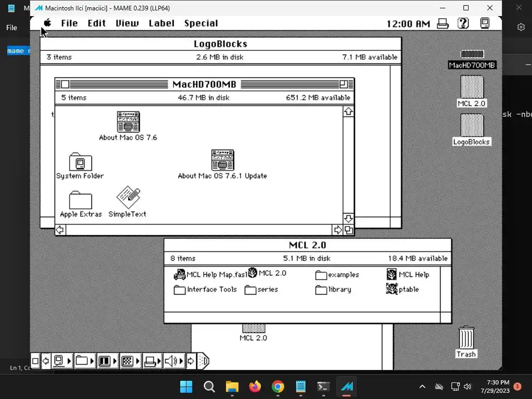Open the Special menu
The height and width of the screenshot is (399, 532).
pyautogui.click(x=201, y=23)
